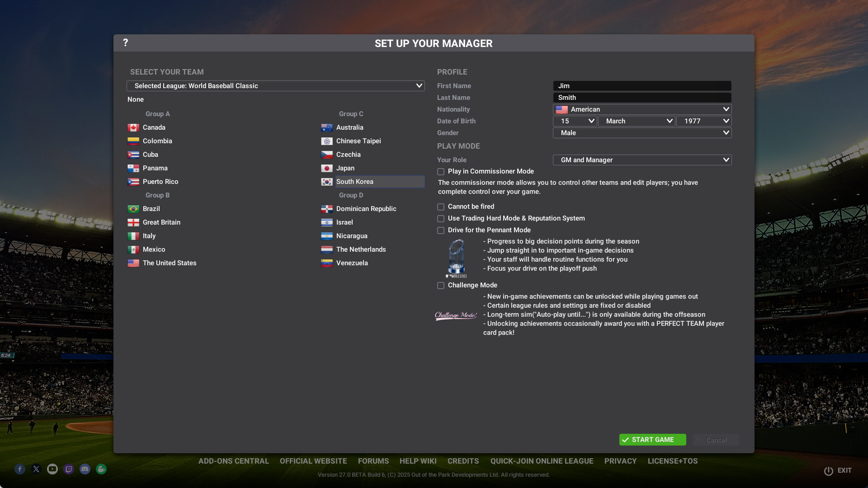Open the YouTube social icon
This screenshot has height=488, width=868.
point(52,469)
